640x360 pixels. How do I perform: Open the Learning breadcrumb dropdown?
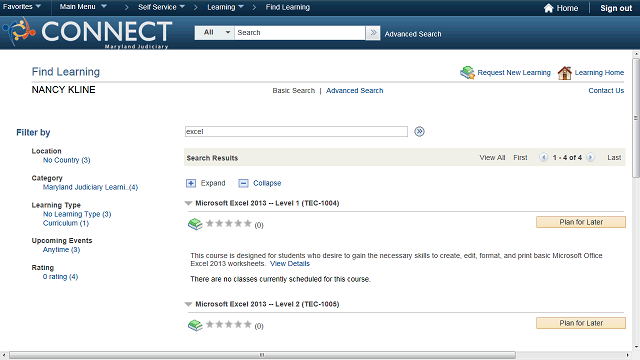coord(225,7)
